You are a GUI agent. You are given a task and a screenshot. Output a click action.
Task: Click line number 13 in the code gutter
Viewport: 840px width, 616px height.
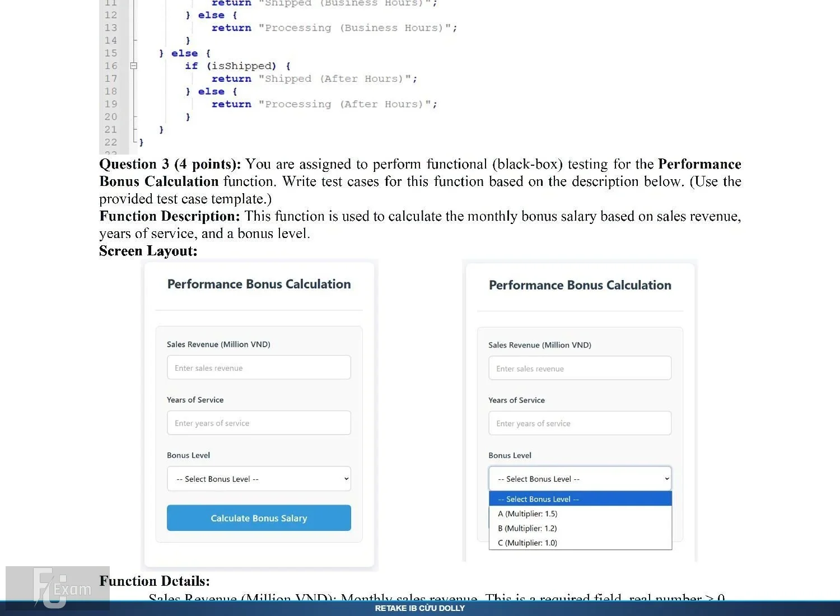click(111, 28)
